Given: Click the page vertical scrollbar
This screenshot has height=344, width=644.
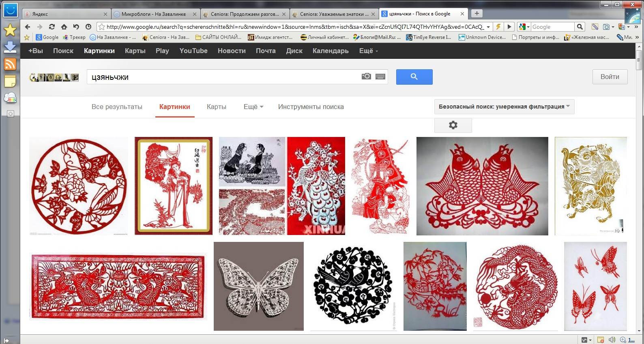Looking at the screenshot, I should (639, 188).
